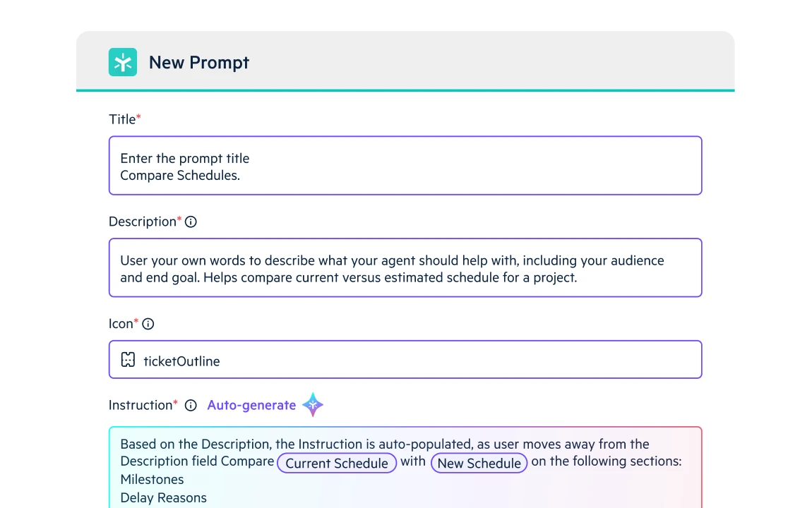Click the Auto-generate link
Image resolution: width=812 pixels, height=508 pixels.
pyautogui.click(x=251, y=405)
